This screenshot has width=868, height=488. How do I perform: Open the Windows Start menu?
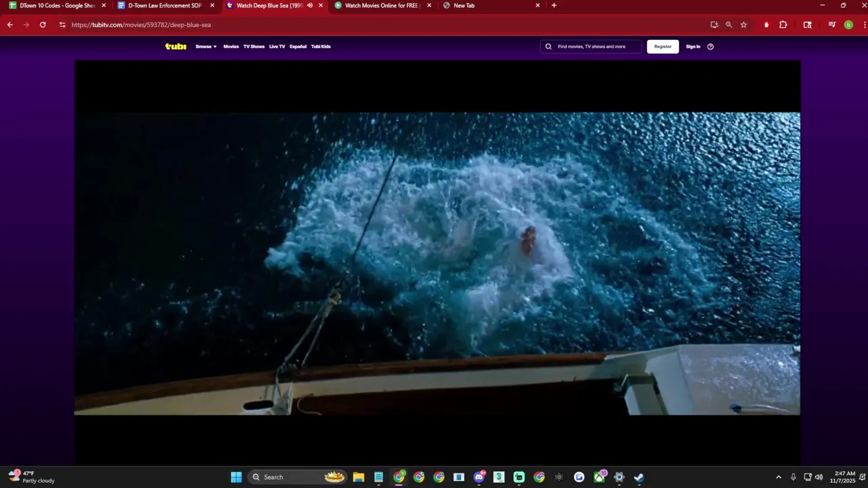tap(236, 477)
